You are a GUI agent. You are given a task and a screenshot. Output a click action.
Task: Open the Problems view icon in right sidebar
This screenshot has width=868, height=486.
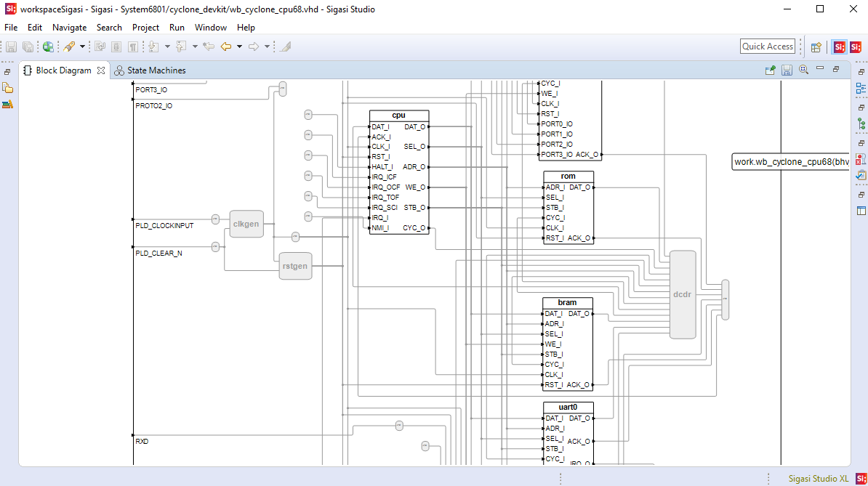tap(861, 158)
